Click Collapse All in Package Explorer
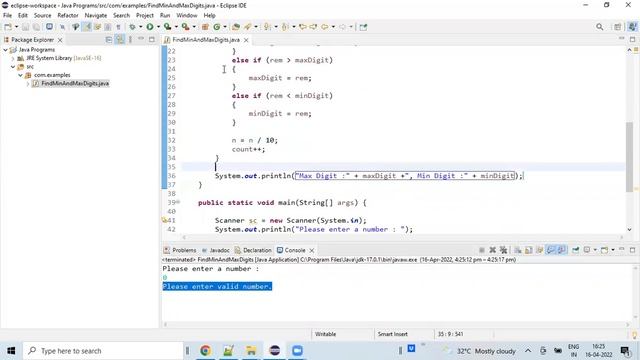The width and height of the screenshot is (640, 360). [109, 40]
